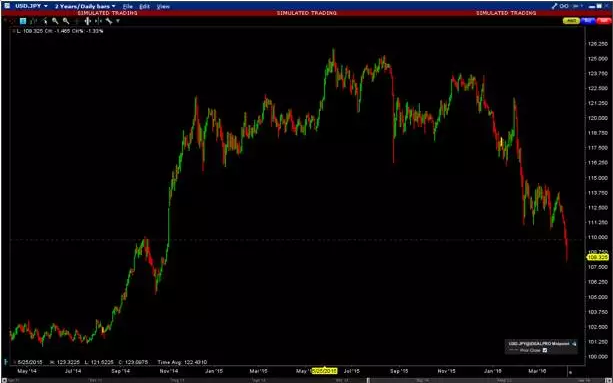Open the View menu
Screen dimensions: 613x383
[163, 7]
